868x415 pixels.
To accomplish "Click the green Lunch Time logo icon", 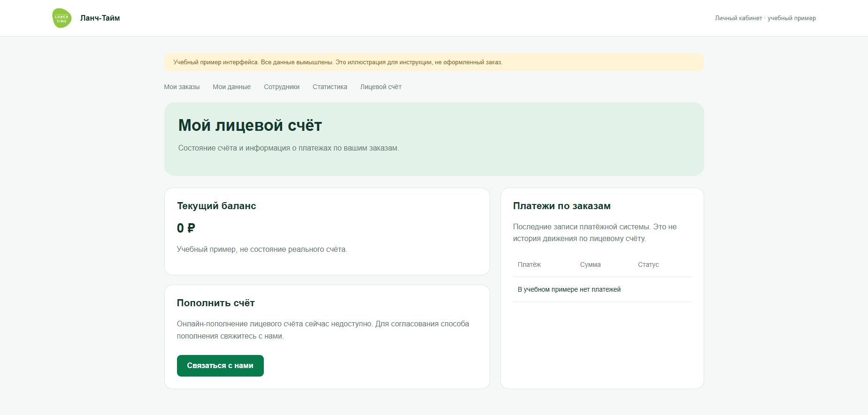I will 61,18.
